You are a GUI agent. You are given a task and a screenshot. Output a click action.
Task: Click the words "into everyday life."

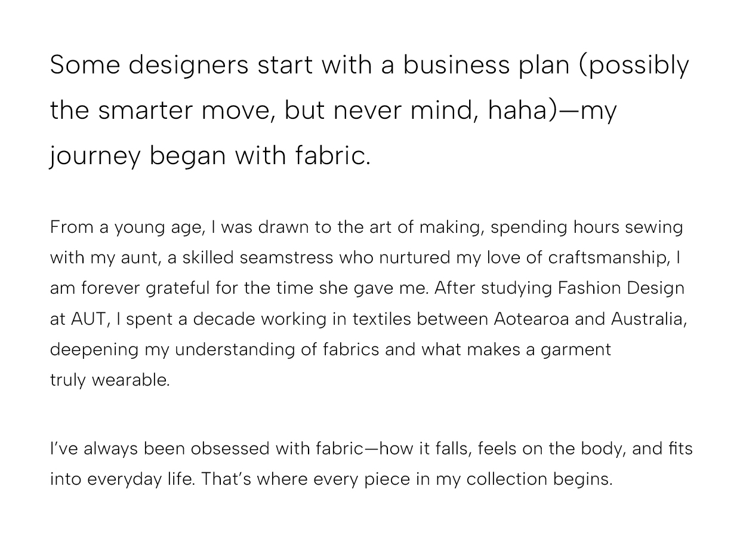coord(122,479)
